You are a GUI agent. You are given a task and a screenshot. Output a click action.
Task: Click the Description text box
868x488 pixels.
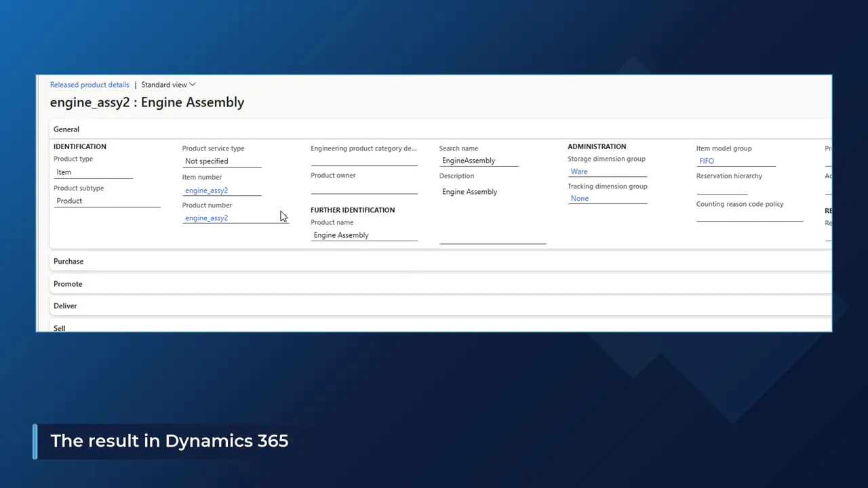(x=493, y=213)
